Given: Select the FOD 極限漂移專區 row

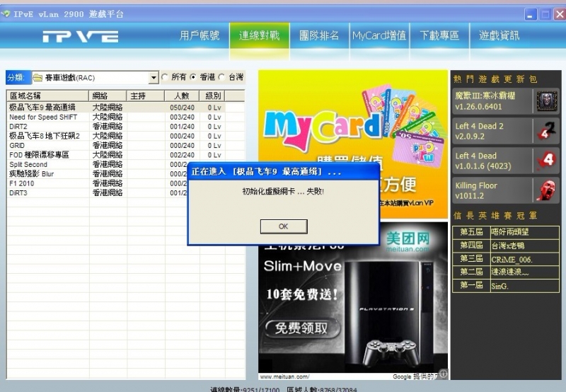Looking at the screenshot, I should click(116, 155).
